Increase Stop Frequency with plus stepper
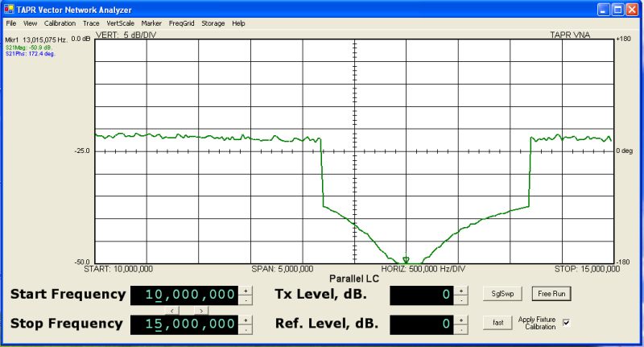The width and height of the screenshot is (644, 347). tap(246, 320)
